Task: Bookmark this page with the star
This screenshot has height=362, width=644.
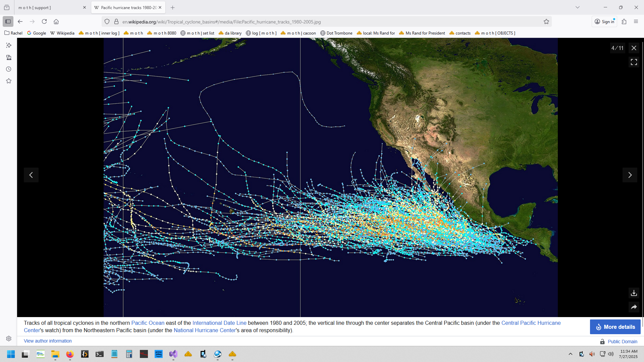Action: pos(546,22)
